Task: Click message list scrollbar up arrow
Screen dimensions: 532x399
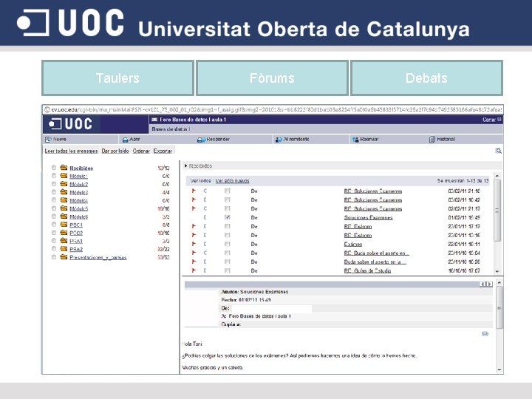Action: pos(497,176)
